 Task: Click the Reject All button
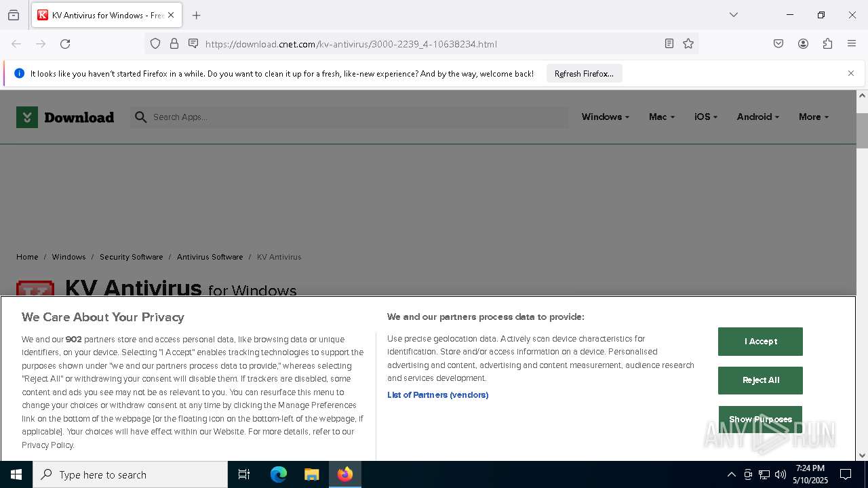click(x=760, y=380)
